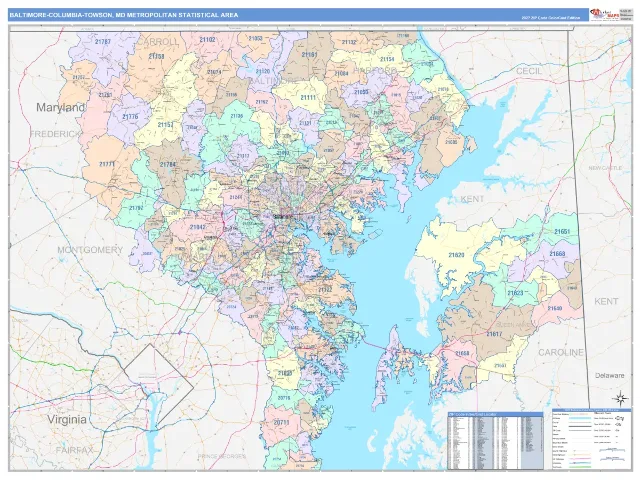Click ZIP code label 21776
Screen dimensions: 640x480
click(130, 117)
